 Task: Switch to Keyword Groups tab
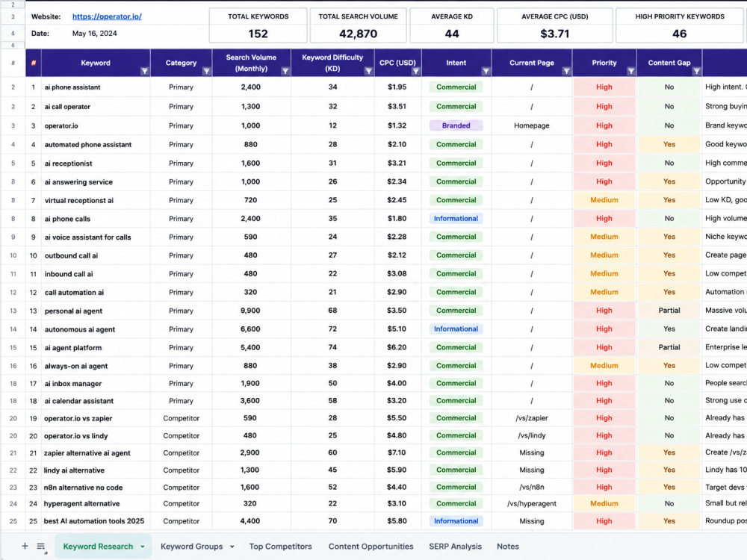[x=191, y=547]
